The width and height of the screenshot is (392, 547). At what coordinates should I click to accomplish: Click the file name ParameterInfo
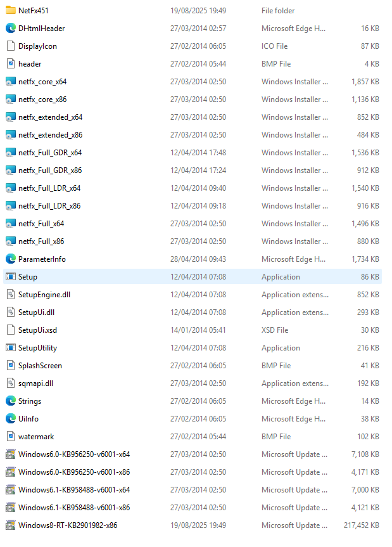click(42, 259)
